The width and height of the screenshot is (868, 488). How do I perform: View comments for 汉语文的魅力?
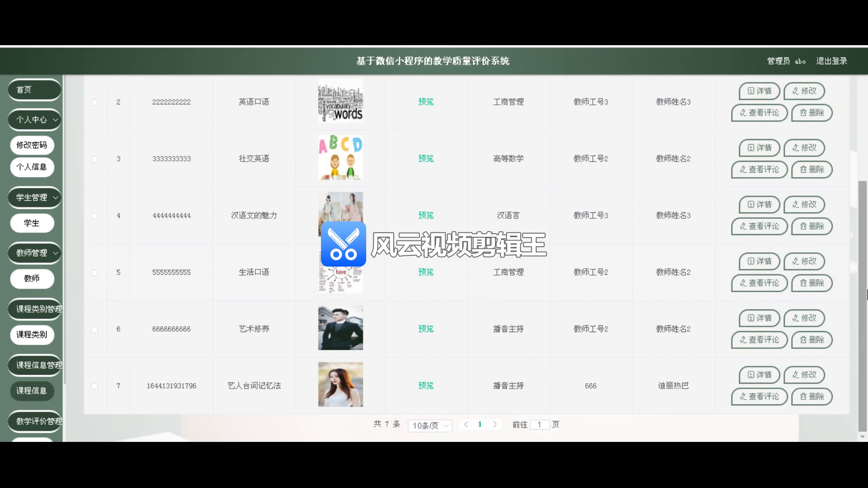(x=759, y=226)
